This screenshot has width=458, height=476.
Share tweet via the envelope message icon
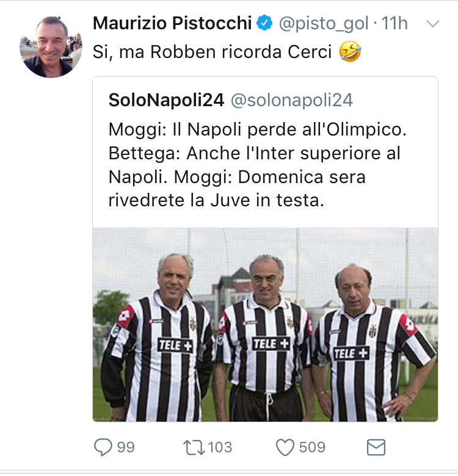coord(376,448)
